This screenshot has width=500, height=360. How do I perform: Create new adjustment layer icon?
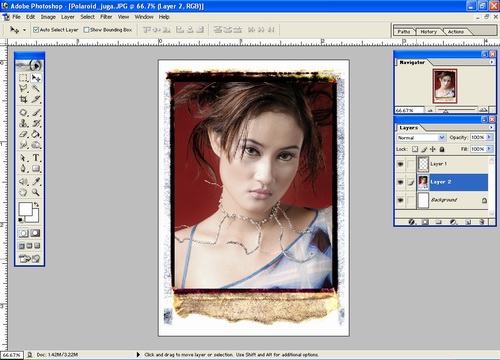453,222
